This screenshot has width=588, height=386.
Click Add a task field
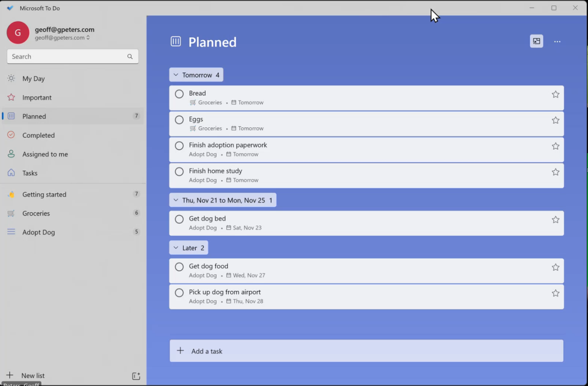pos(366,351)
